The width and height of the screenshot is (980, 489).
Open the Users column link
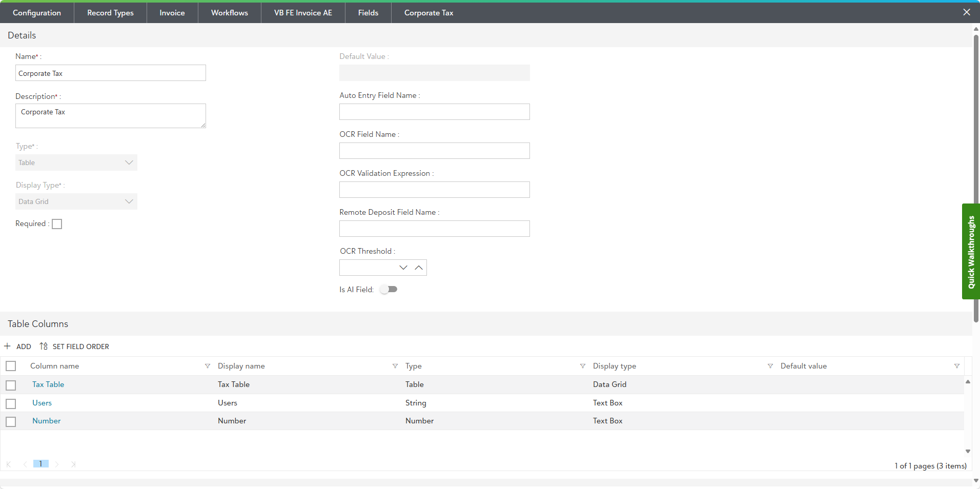tap(42, 403)
